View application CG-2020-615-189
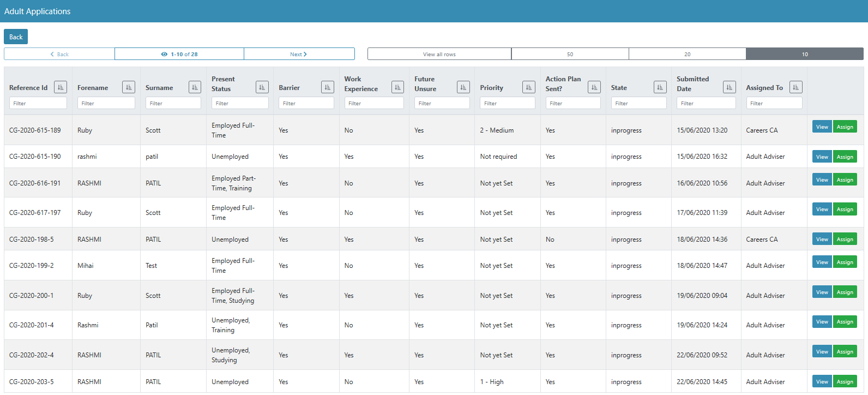868x395 pixels. pos(822,127)
